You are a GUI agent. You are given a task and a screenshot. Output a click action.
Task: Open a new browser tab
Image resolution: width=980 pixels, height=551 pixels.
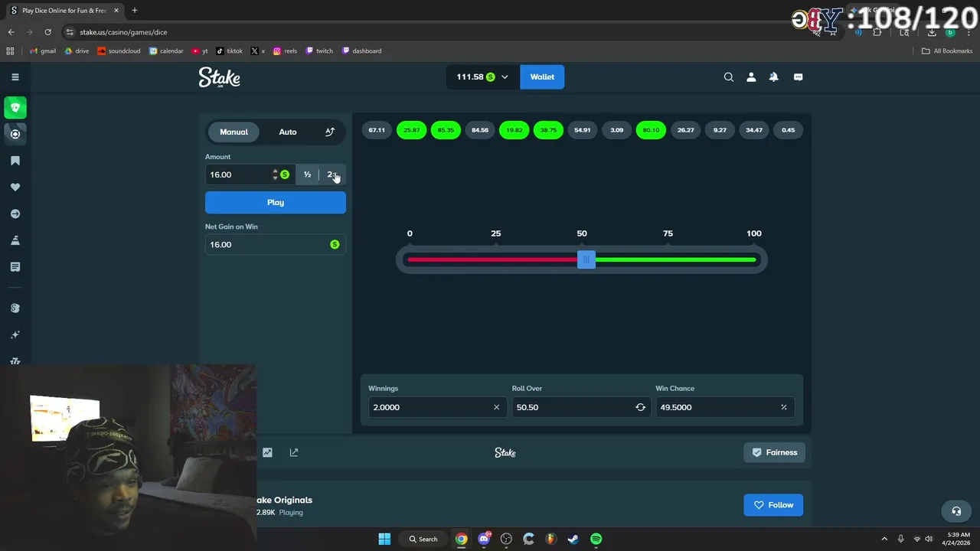135,11
